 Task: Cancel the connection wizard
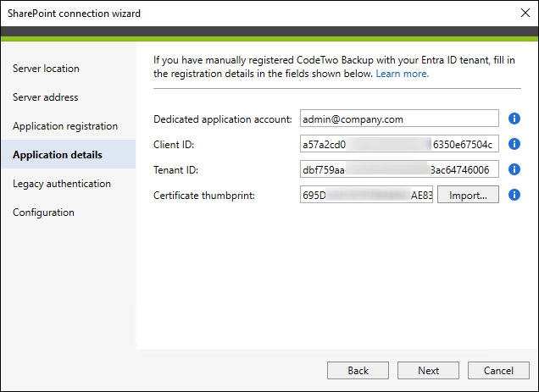click(498, 370)
